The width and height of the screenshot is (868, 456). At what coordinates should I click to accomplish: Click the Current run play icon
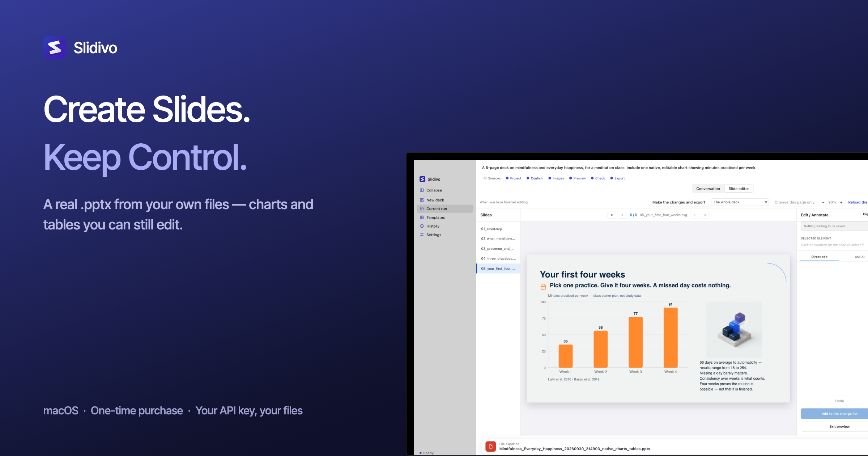(422, 209)
